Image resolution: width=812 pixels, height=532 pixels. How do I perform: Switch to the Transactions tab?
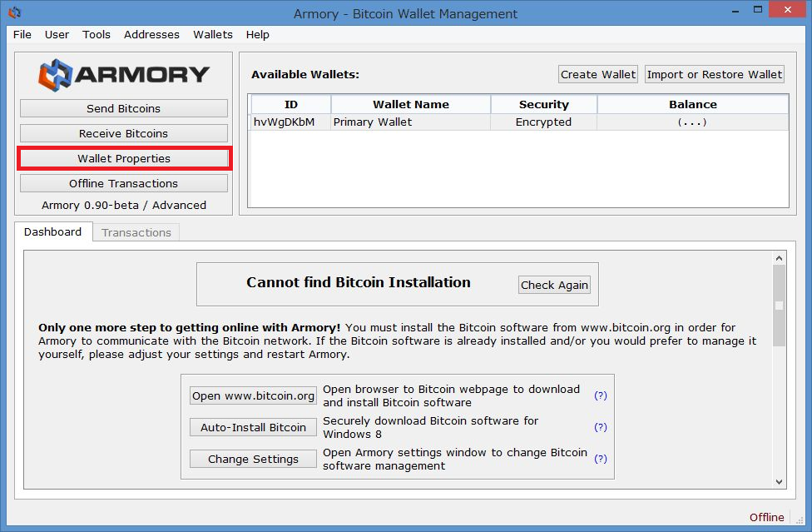pos(136,232)
